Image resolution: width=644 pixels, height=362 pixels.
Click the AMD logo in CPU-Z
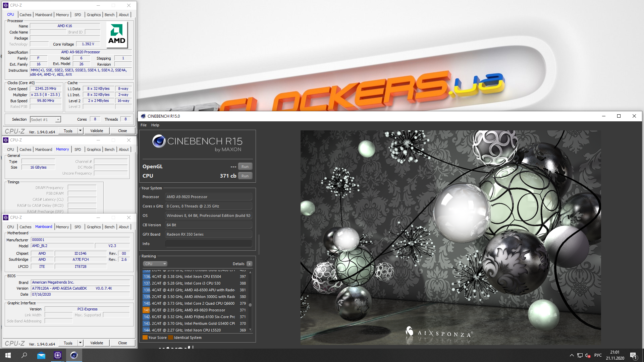point(117,35)
